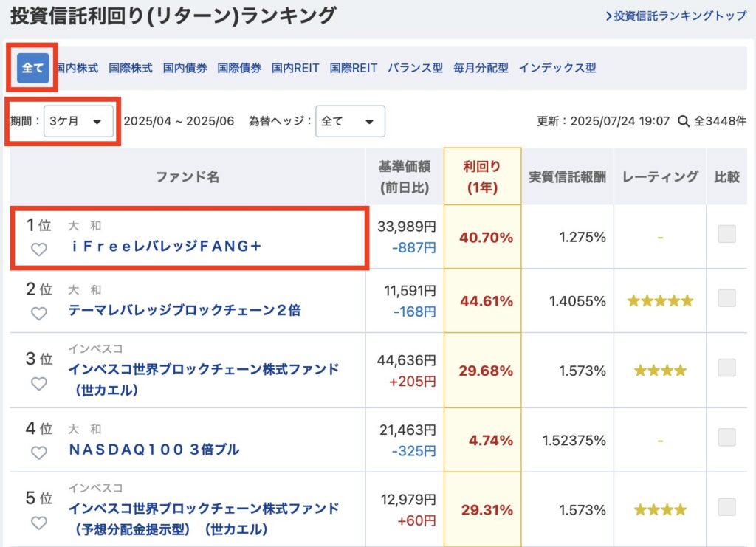Click heart icon in the 3位 row
Image resolution: width=756 pixels, height=547 pixels.
(x=39, y=384)
